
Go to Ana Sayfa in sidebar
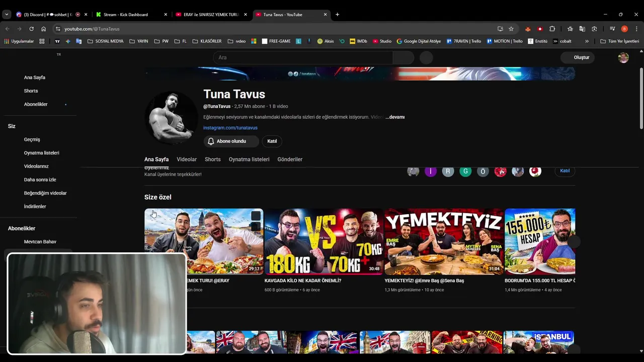point(35,77)
